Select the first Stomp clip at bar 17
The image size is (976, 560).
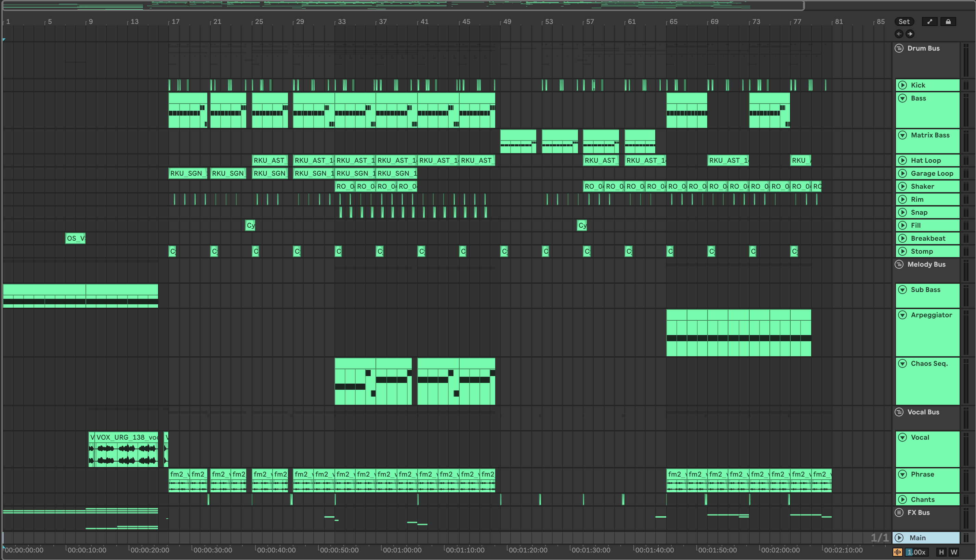172,251
